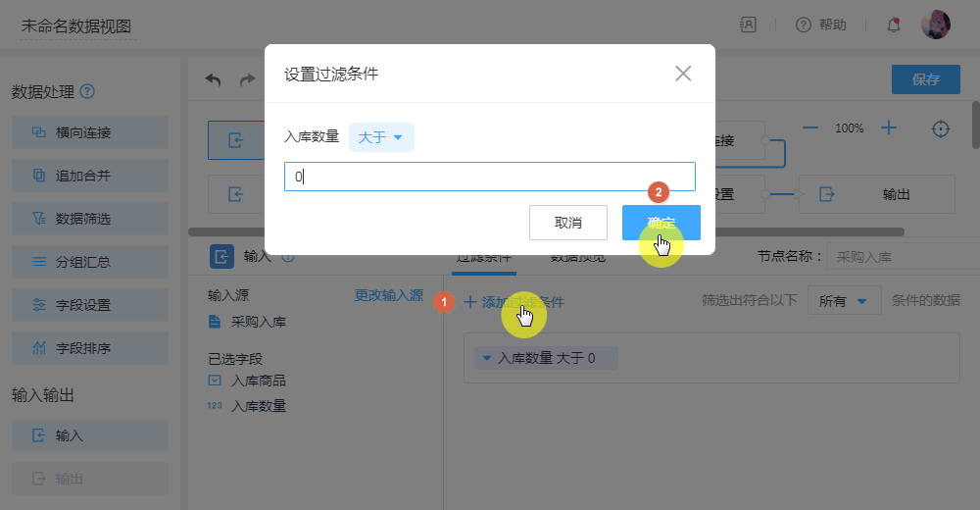
Task: Open the 大于 operator dropdown
Action: tap(381, 137)
